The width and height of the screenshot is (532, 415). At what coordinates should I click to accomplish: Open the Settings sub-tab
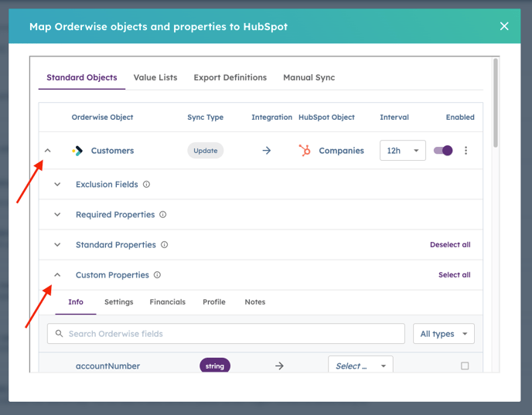pos(119,302)
